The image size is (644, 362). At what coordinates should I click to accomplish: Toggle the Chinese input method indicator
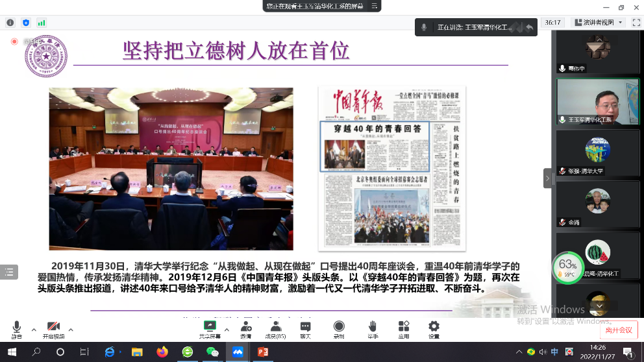coord(555,352)
